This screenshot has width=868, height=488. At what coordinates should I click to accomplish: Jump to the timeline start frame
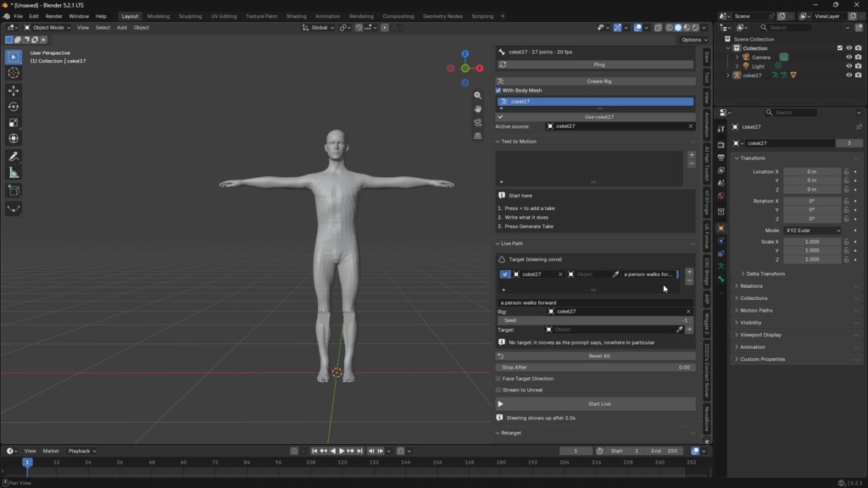pos(314,451)
